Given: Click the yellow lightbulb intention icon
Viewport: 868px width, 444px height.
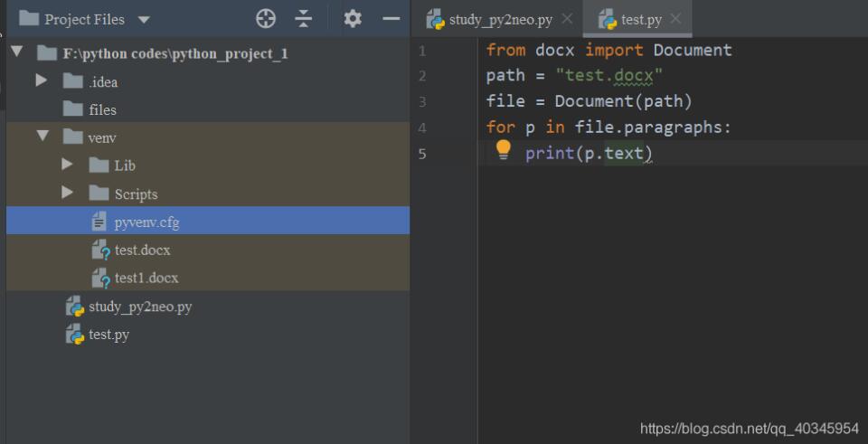Looking at the screenshot, I should pos(504,150).
